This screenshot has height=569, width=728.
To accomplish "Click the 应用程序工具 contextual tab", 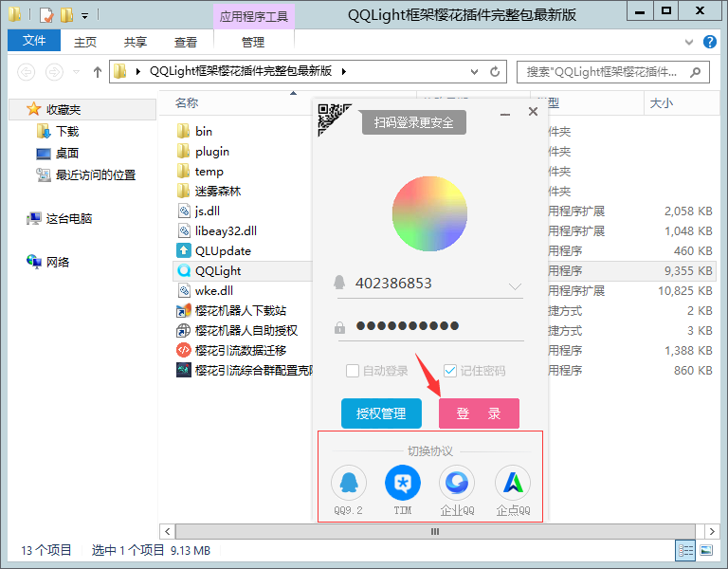I will [x=254, y=17].
